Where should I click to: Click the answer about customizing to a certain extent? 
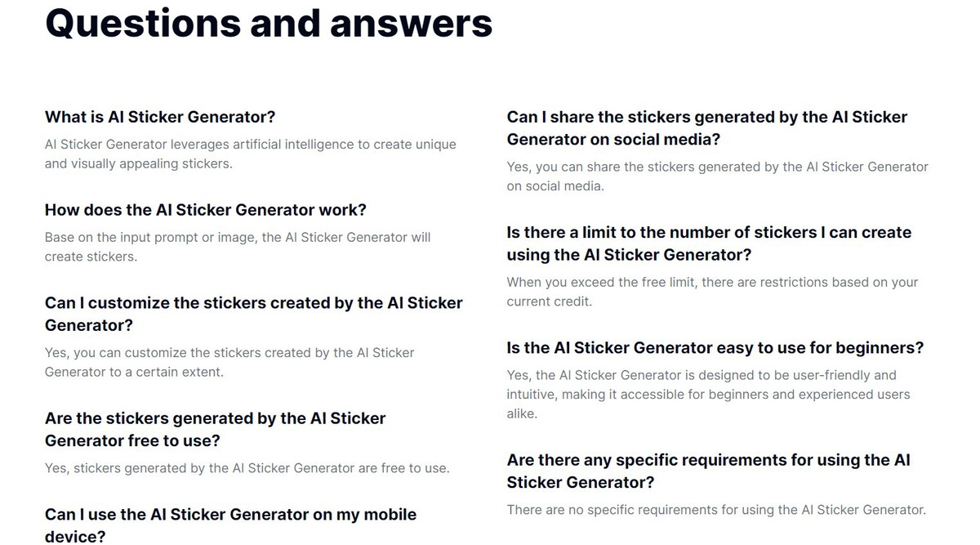click(x=229, y=362)
